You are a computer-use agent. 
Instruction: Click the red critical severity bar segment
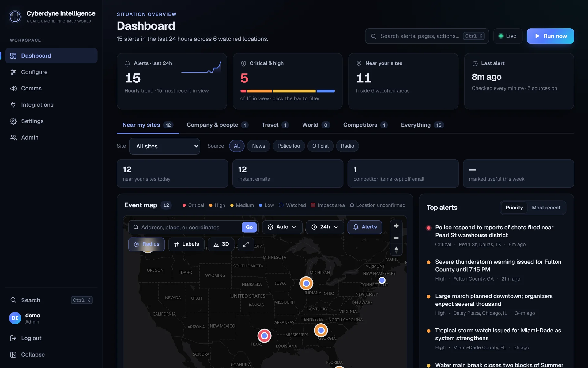(243, 91)
